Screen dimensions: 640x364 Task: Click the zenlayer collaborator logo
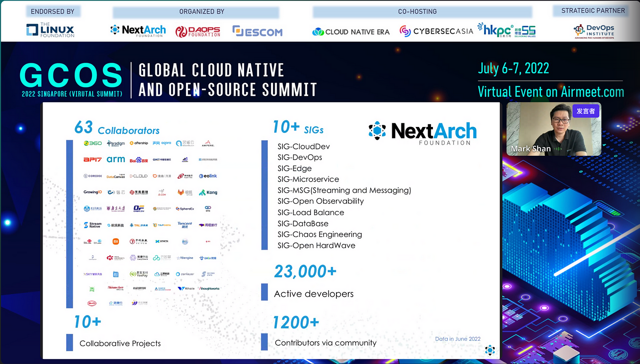click(x=185, y=274)
